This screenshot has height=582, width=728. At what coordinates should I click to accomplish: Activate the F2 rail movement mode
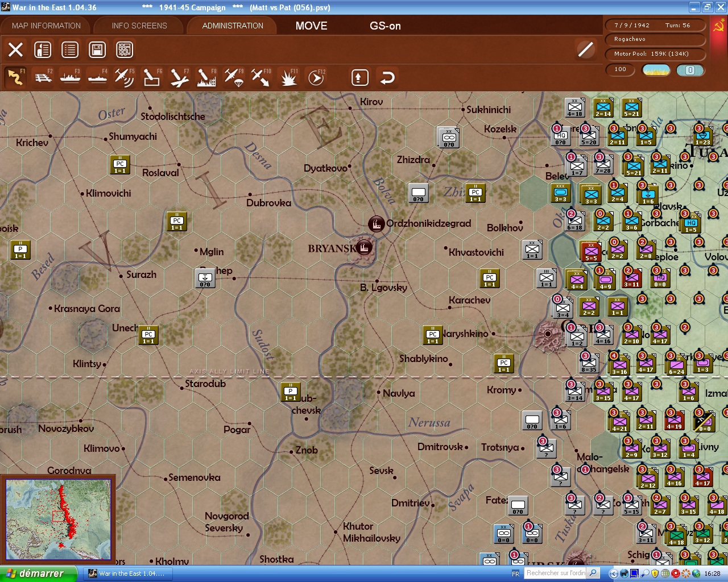(43, 77)
